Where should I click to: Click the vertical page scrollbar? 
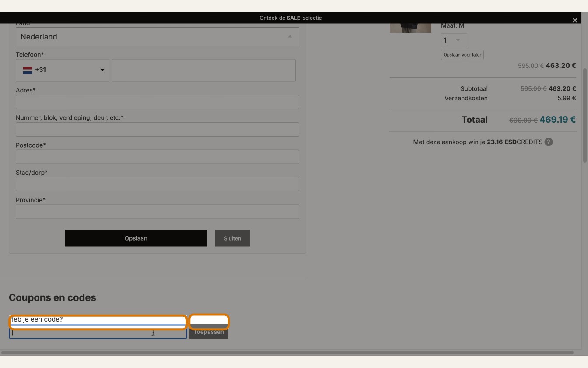(x=585, y=115)
